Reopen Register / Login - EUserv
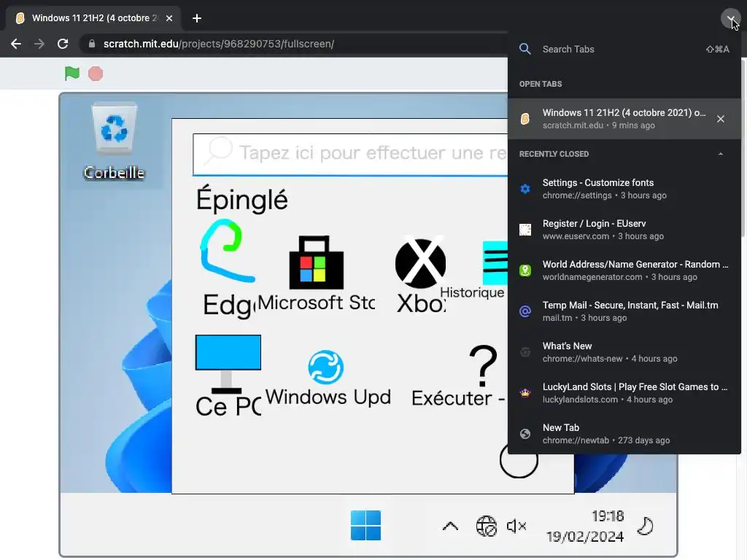The width and height of the screenshot is (747, 560). tap(624, 230)
